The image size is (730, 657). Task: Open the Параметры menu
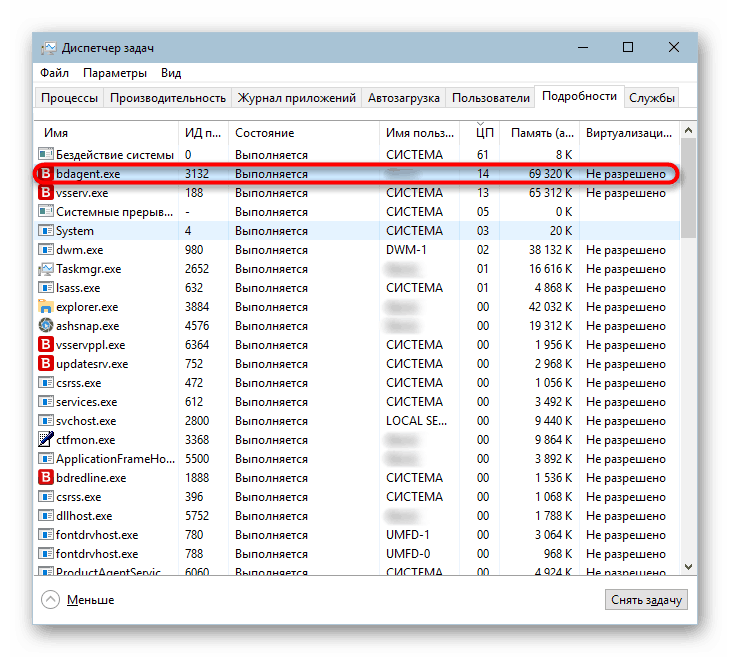pyautogui.click(x=115, y=73)
